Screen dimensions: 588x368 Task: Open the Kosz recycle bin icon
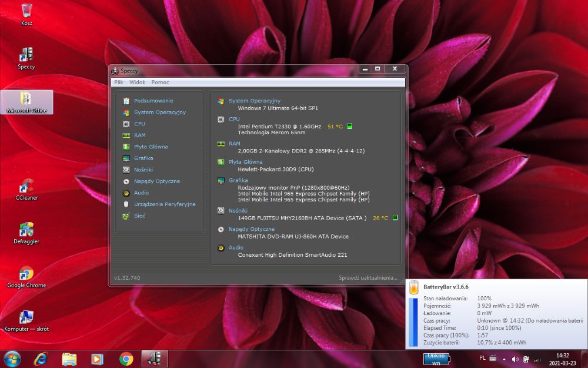click(26, 14)
